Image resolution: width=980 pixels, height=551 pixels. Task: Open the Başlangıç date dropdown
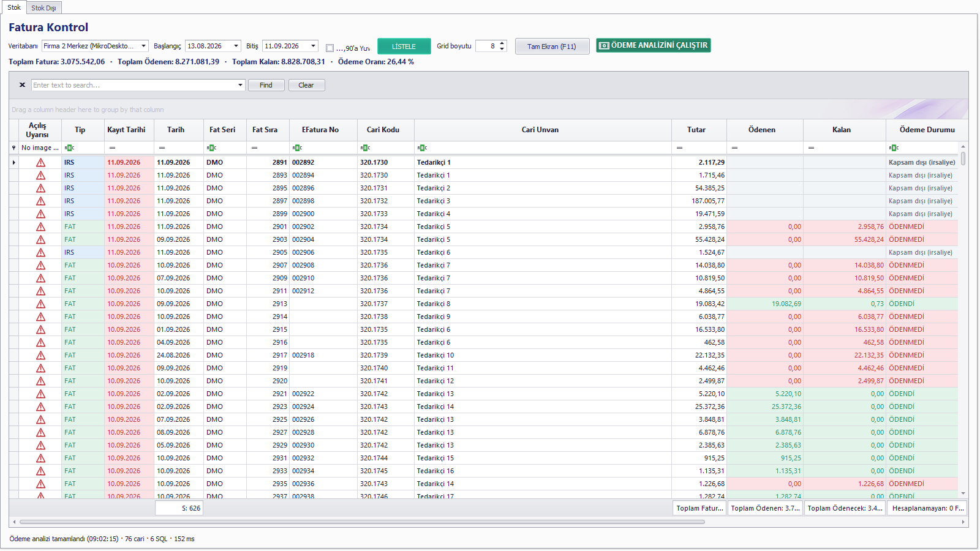236,46
